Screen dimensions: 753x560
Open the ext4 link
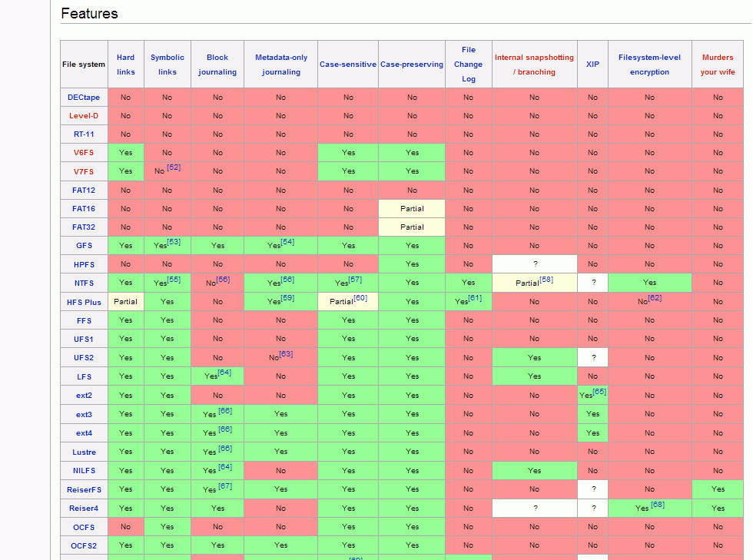point(84,432)
